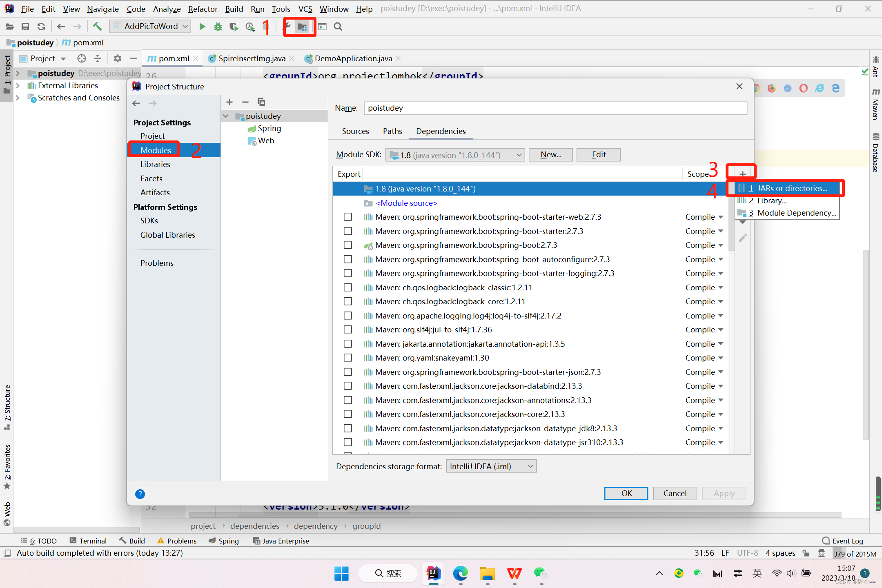
Task: Open the Refactor menu
Action: [203, 9]
